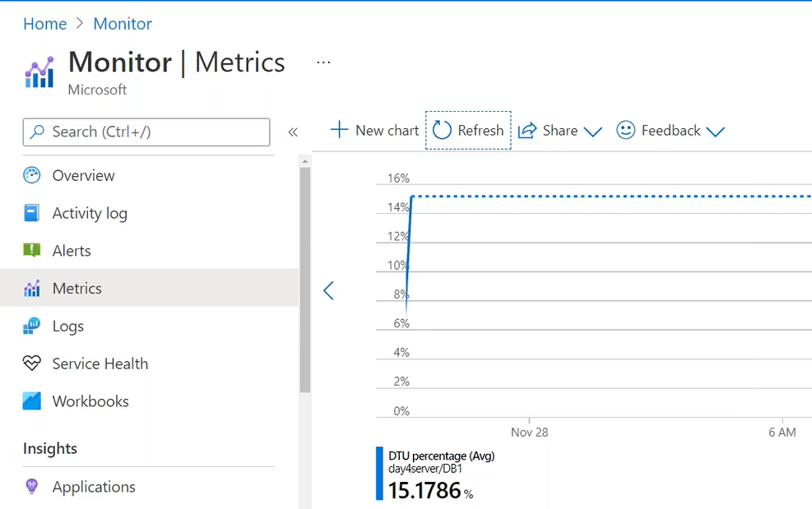812x509 pixels.
Task: Click the Overview gauge icon in sidebar
Action: (32, 175)
